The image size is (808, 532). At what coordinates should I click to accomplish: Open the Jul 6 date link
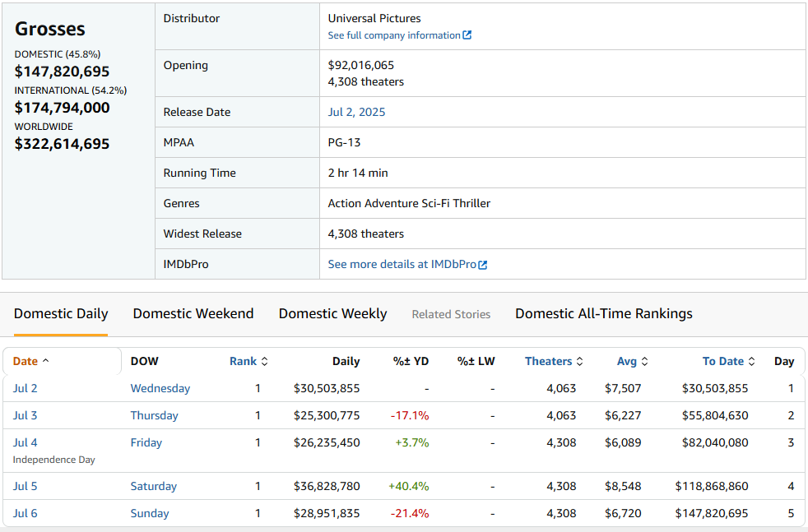click(26, 513)
